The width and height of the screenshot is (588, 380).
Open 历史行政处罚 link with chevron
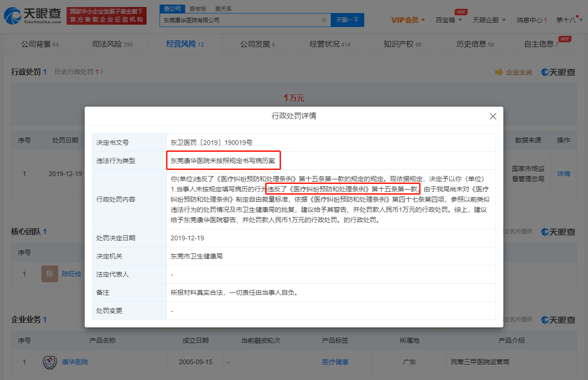click(x=79, y=72)
